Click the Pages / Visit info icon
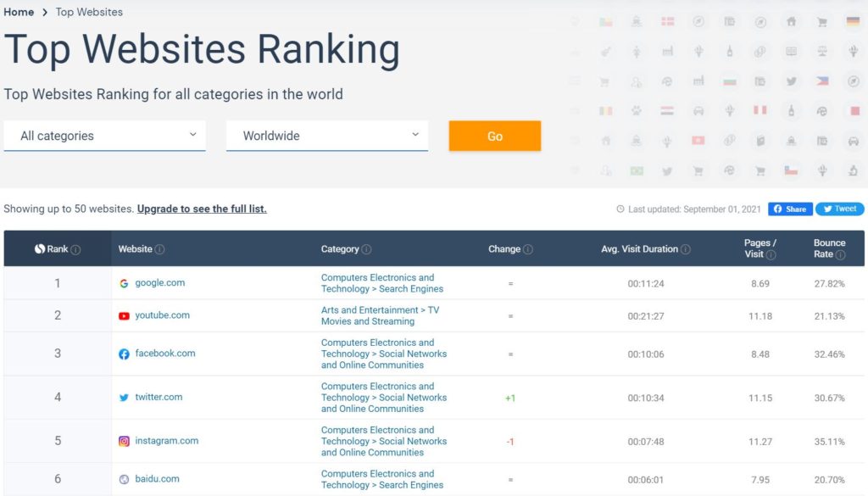 771,254
